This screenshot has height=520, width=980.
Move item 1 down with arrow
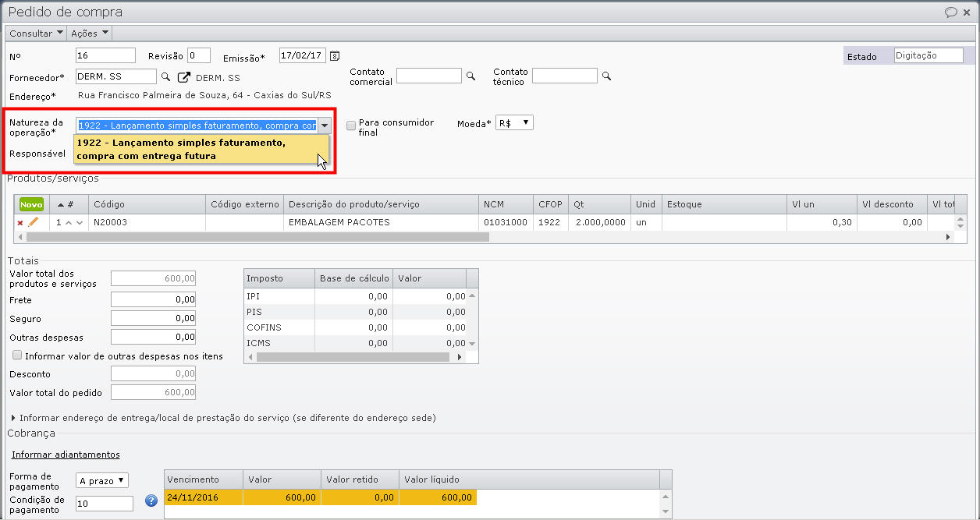tap(80, 223)
